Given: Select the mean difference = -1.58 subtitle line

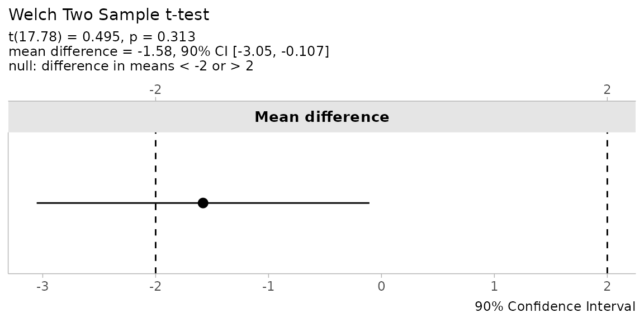Looking at the screenshot, I should coord(169,52).
